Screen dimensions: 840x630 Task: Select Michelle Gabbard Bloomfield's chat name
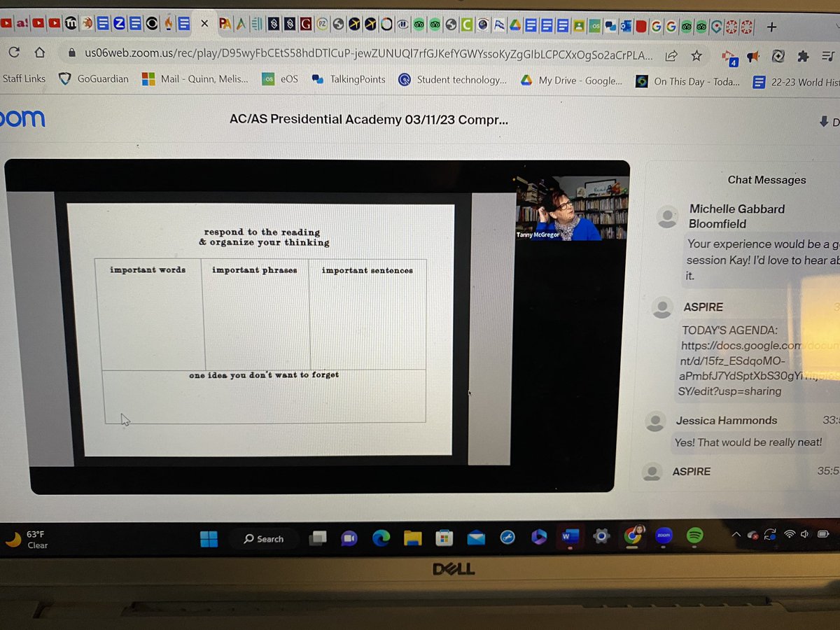point(737,216)
